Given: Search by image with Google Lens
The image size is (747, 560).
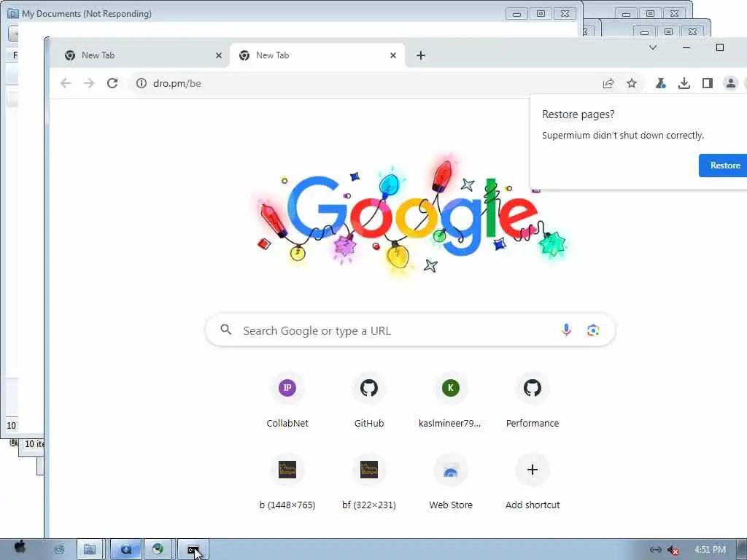Looking at the screenshot, I should 593,330.
